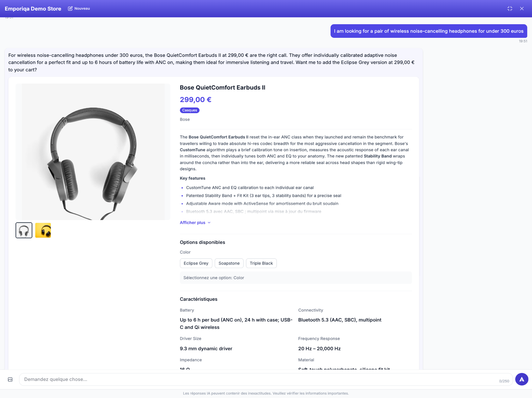Click 'Sélectionnez une option: Color' notice
The image size is (532, 398).
pos(296,278)
